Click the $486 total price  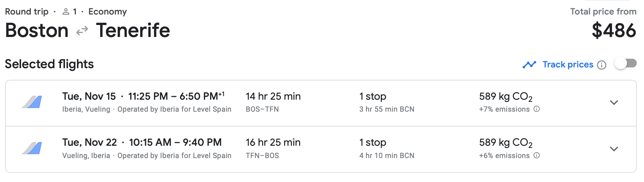pyautogui.click(x=614, y=30)
